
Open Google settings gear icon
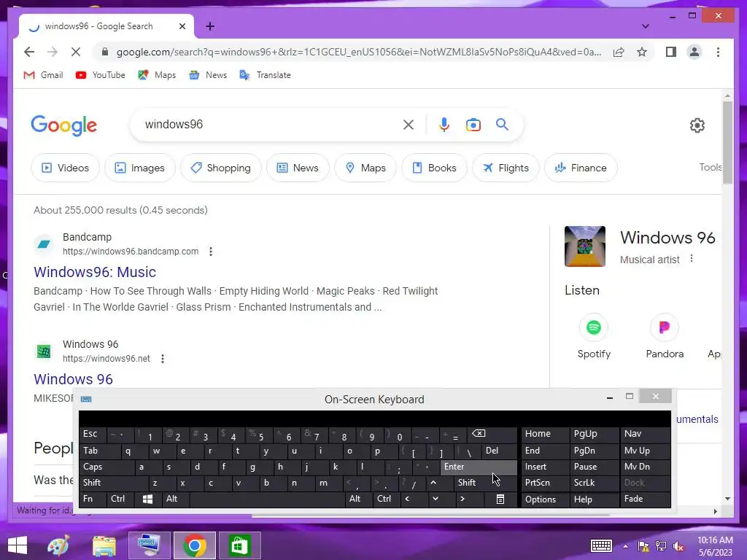tap(697, 125)
